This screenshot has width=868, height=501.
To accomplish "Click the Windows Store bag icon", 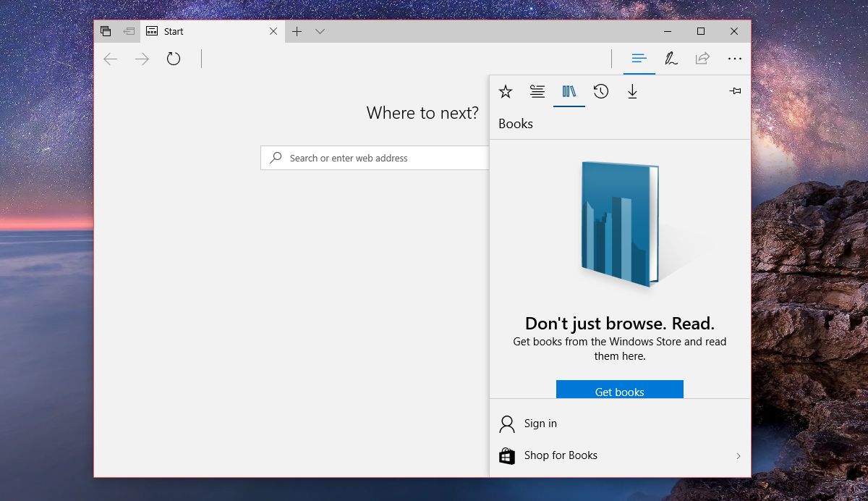I will tap(507, 456).
